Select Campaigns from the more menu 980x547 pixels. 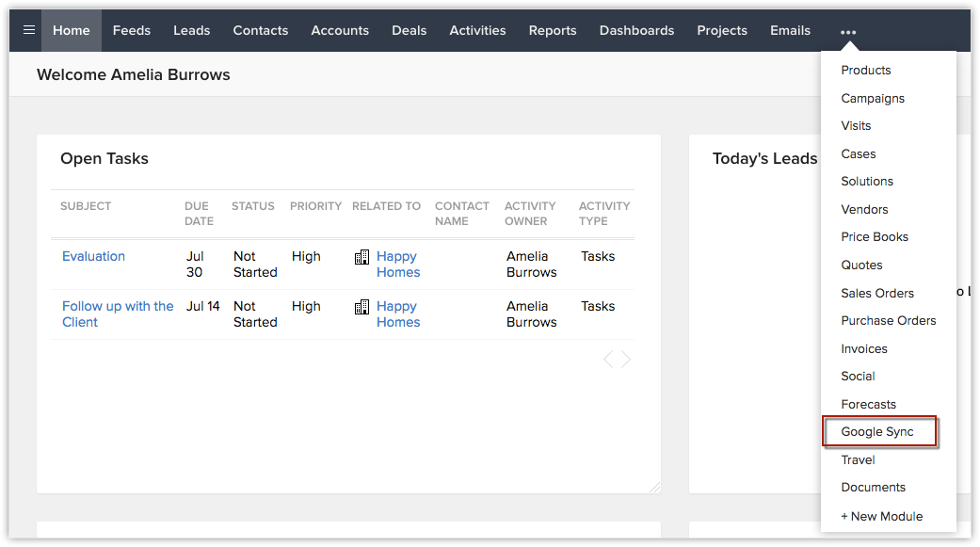pos(873,98)
